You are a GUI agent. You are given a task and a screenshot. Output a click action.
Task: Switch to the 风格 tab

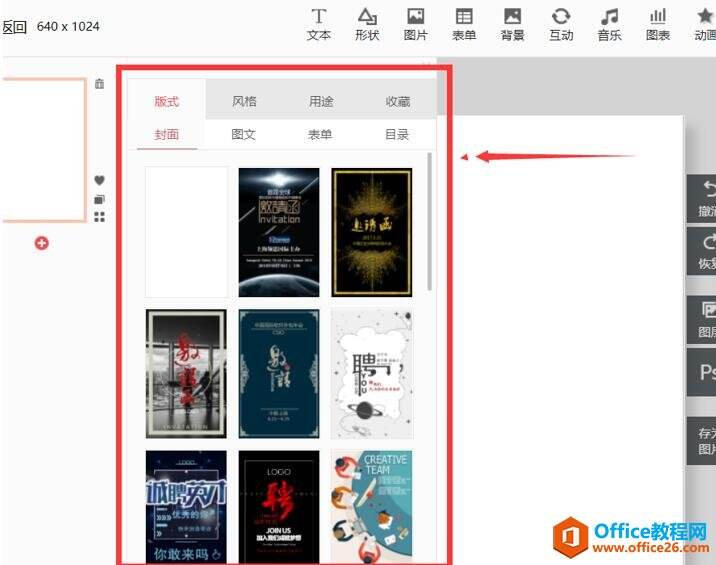point(244,101)
